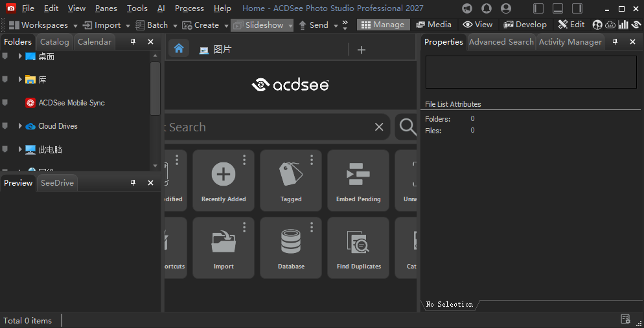The width and height of the screenshot is (644, 328).
Task: Open options dots on Recently Added tile
Action: 244,160
